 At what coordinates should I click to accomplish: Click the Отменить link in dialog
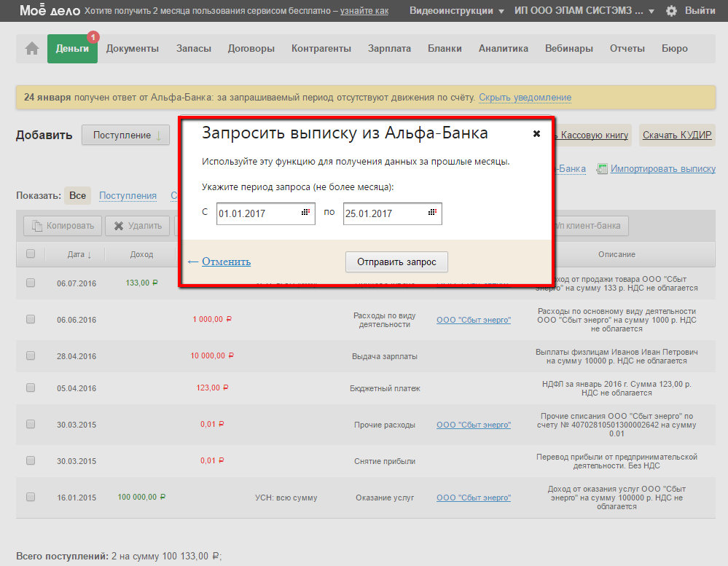[x=226, y=262]
